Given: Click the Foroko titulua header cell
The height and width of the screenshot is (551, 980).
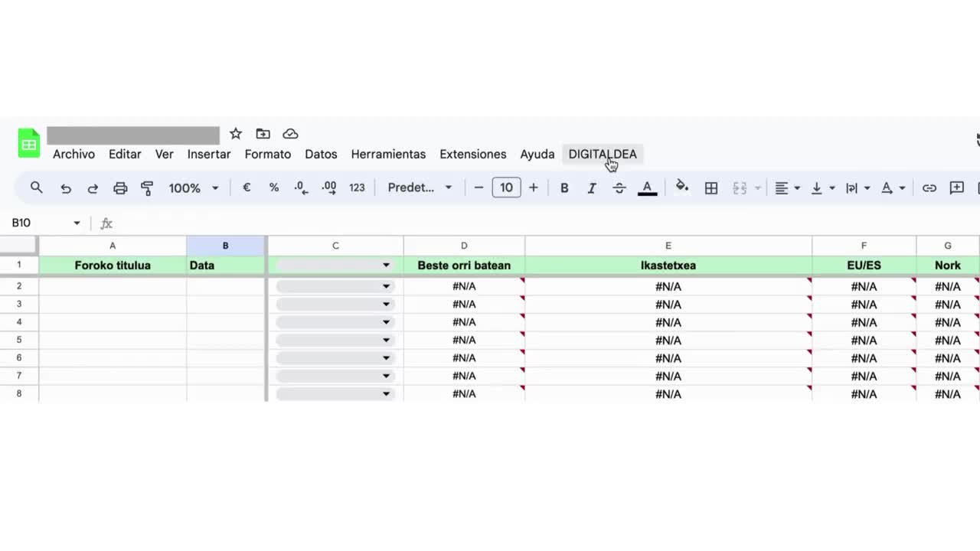Looking at the screenshot, I should click(113, 266).
